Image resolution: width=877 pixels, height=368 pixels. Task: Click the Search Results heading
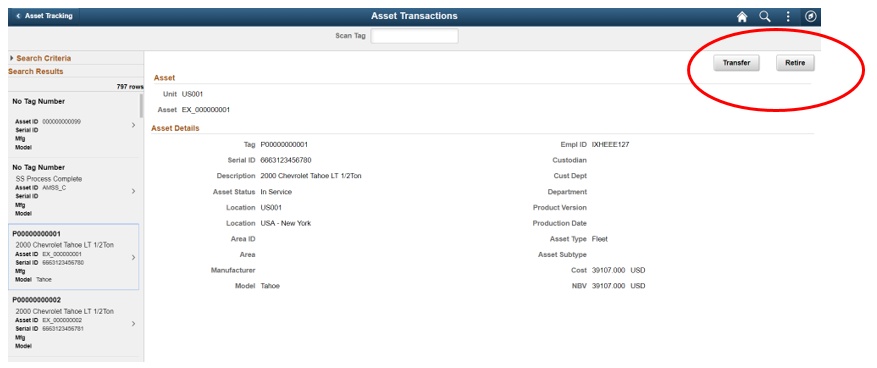[36, 72]
